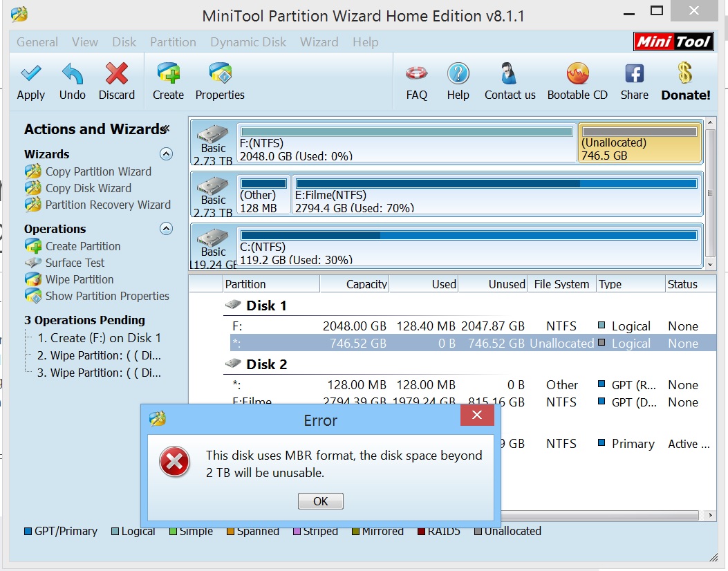Viewport: 728px width, 571px height.
Task: Click the Help question mark icon
Action: [x=458, y=73]
